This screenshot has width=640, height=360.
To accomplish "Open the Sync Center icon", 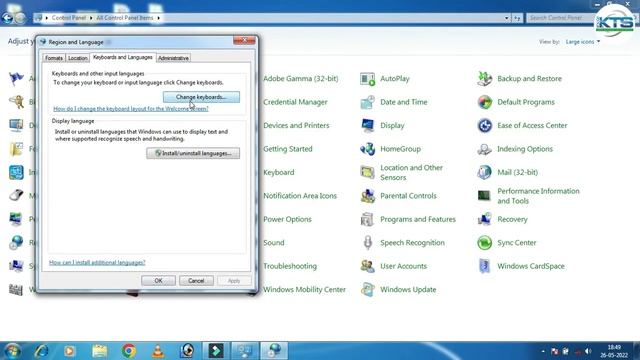I will [x=484, y=242].
